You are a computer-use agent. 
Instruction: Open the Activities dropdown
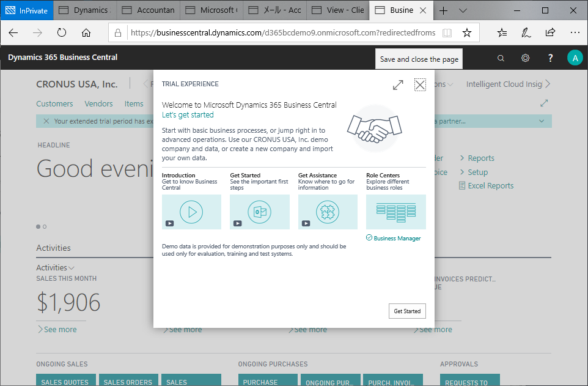point(55,268)
